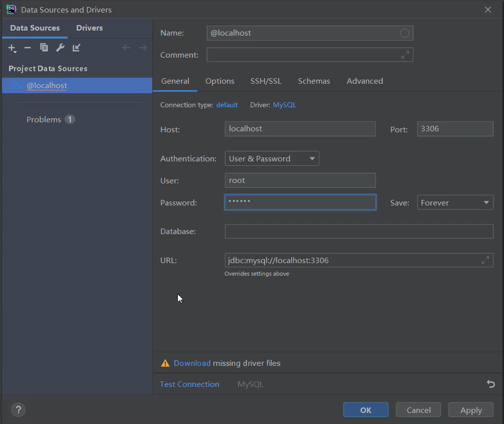Screen dimensions: 504x424
Task: Remove the selected data source with minus icon
Action: (x=28, y=48)
